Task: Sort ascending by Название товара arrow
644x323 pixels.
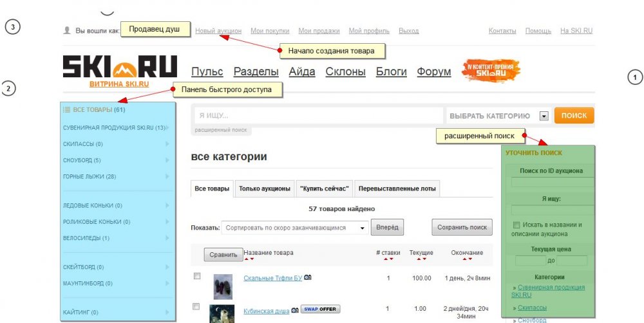Action: (245, 259)
